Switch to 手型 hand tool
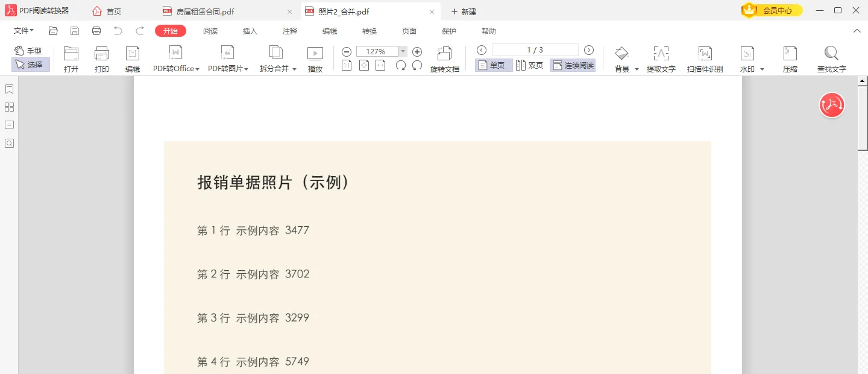The height and width of the screenshot is (374, 868). (x=28, y=51)
